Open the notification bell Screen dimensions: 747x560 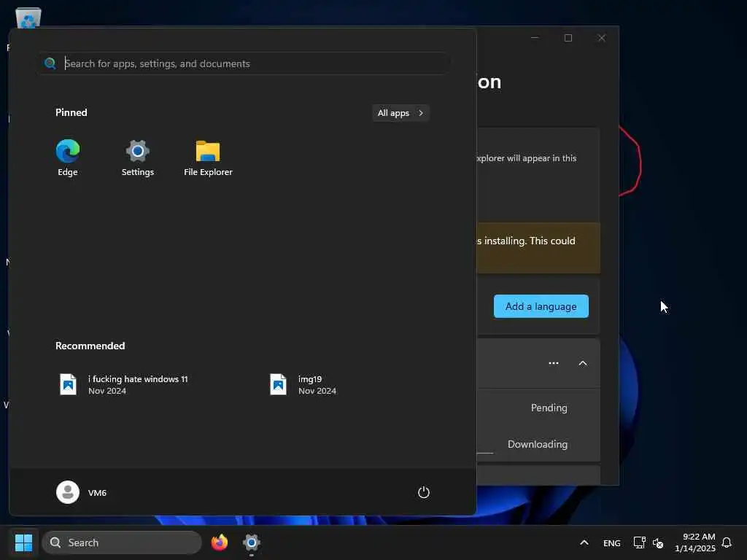click(727, 542)
